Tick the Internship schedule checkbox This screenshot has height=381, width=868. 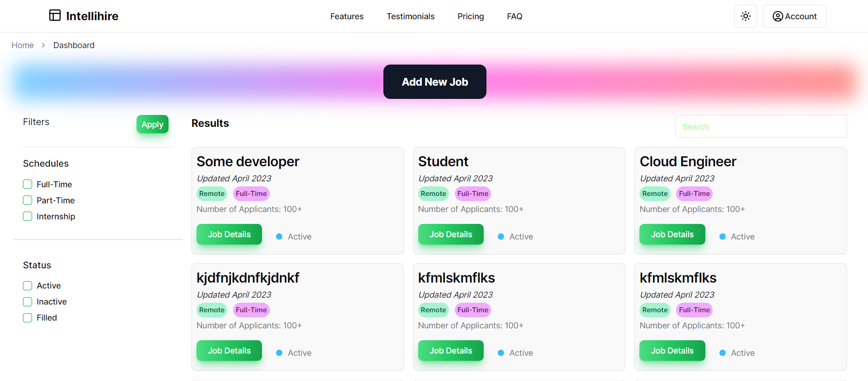27,217
